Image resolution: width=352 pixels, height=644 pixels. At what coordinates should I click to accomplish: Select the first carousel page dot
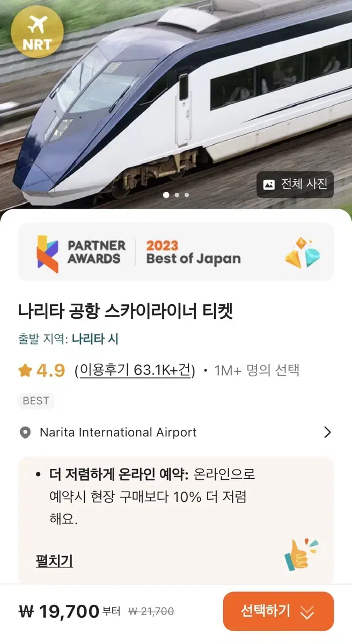[x=166, y=195]
